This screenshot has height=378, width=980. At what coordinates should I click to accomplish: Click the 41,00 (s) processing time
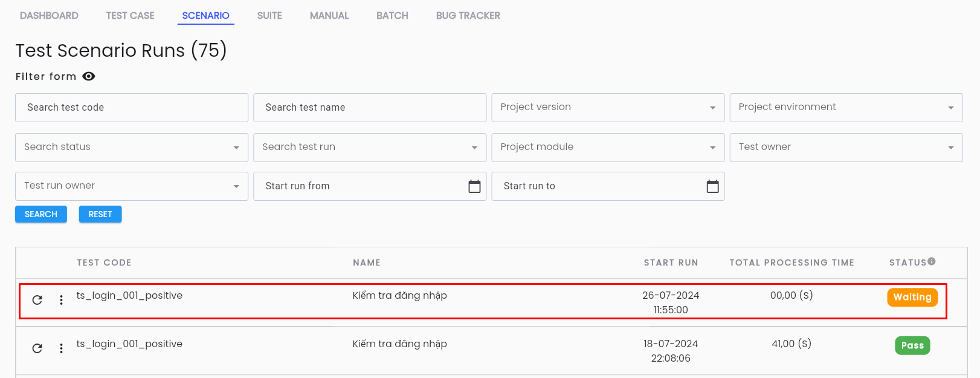[791, 344]
